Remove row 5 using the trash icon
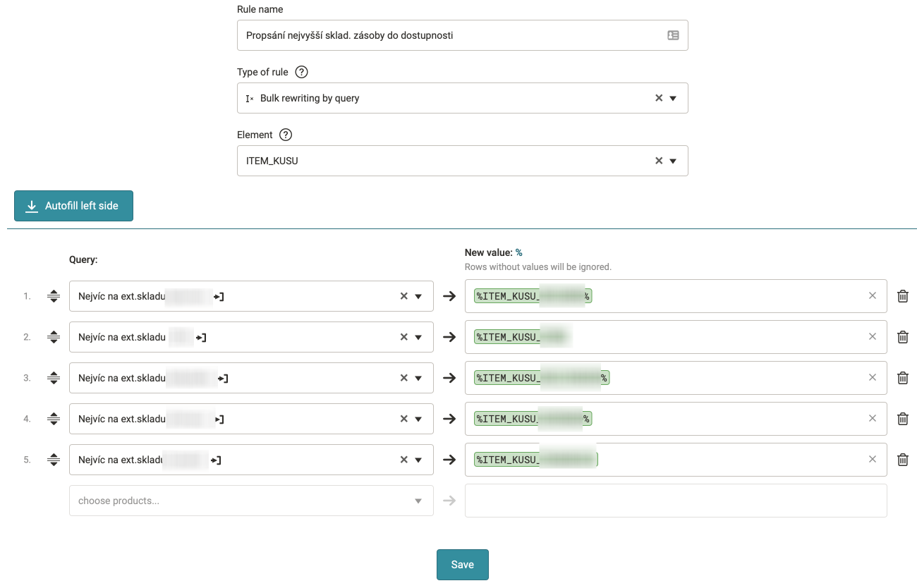The height and width of the screenshot is (588, 917). click(x=902, y=460)
